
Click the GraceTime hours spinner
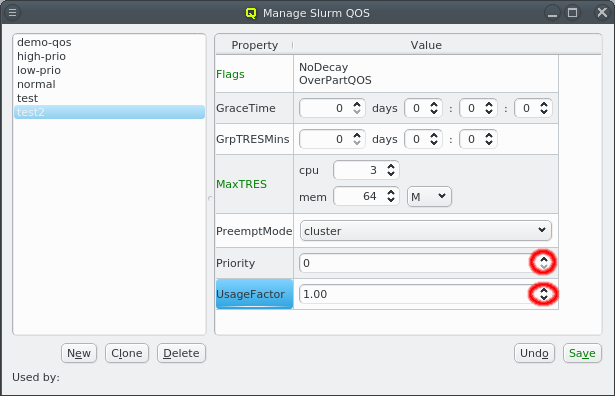click(x=424, y=108)
